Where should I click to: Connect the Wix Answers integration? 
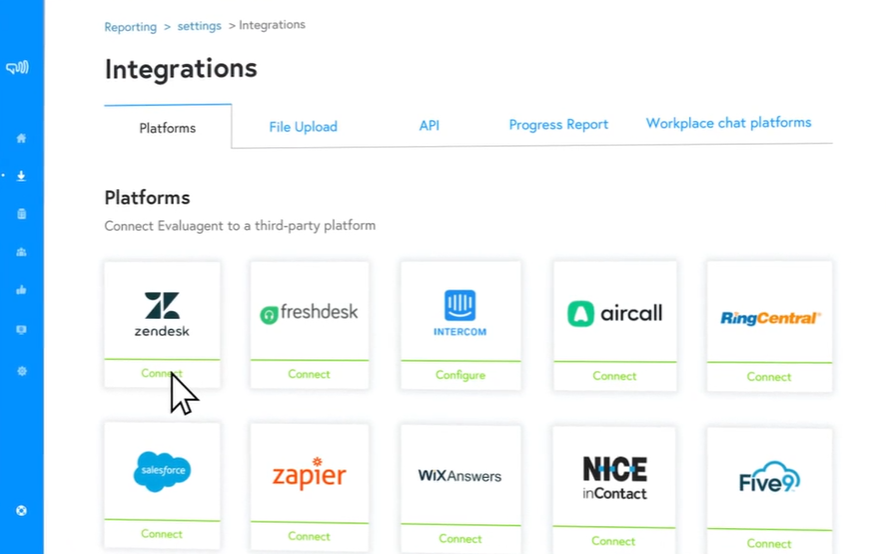[x=461, y=539]
